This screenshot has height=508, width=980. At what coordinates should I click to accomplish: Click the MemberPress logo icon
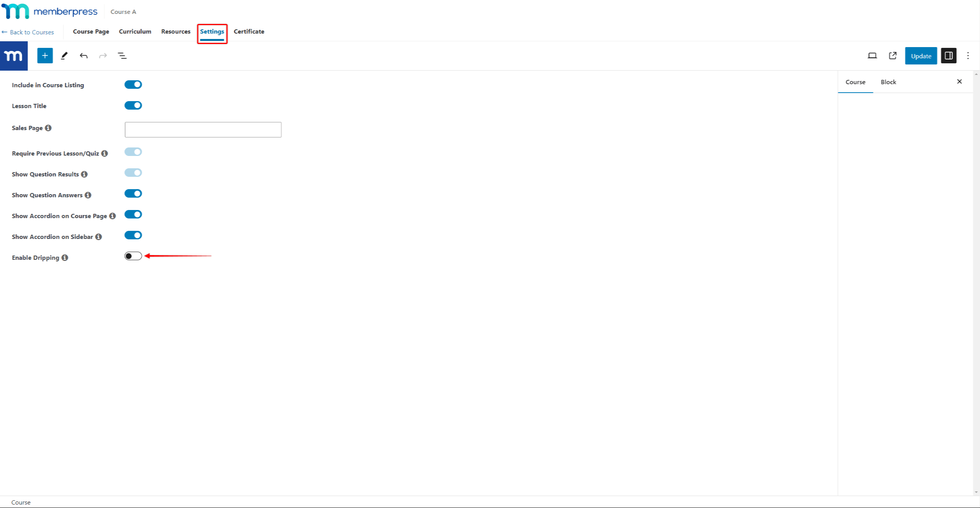(x=13, y=55)
